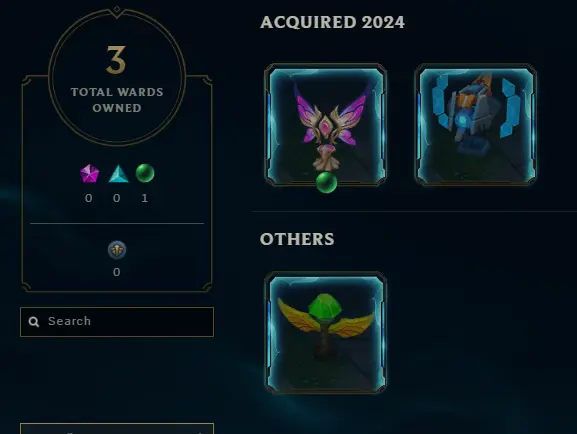
Task: Click the count under the pink gem
Action: [x=89, y=198]
